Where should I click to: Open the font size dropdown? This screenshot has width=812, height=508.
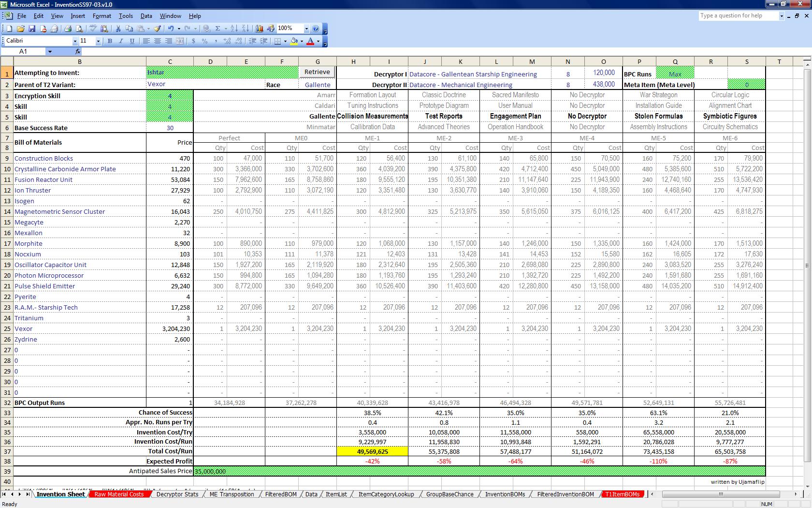(x=98, y=41)
